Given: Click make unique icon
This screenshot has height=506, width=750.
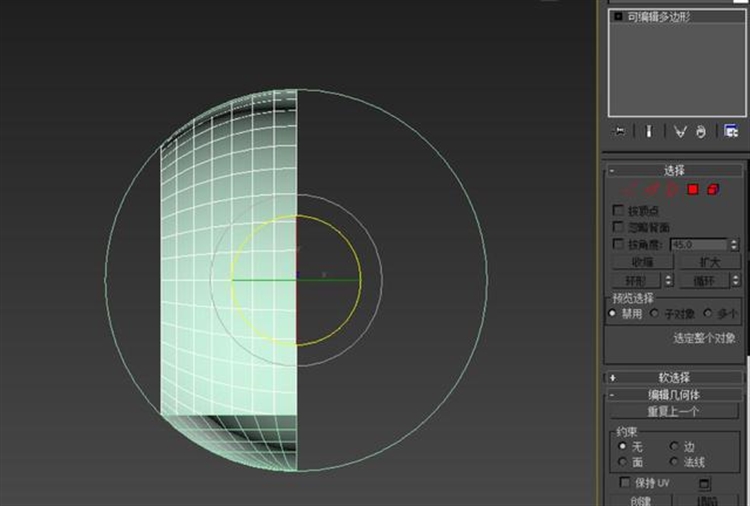Looking at the screenshot, I should point(680,131).
